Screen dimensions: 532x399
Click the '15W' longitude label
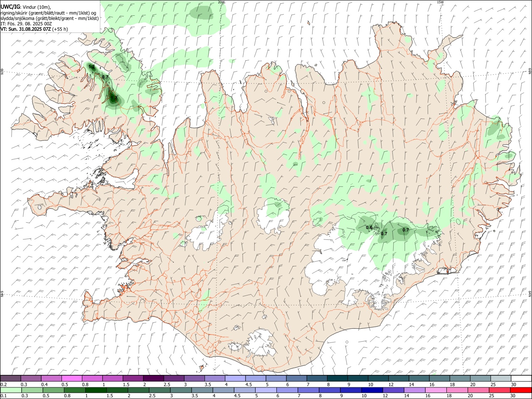click(440, 2)
